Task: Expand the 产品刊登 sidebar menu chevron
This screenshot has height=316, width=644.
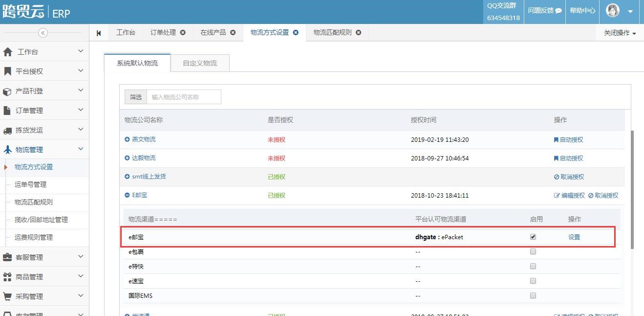Action: 81,90
